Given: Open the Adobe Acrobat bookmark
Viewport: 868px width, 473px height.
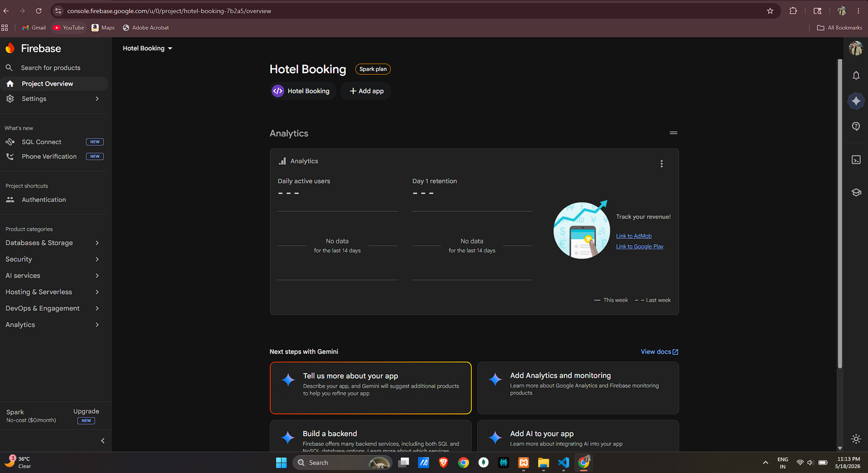Looking at the screenshot, I should click(146, 28).
